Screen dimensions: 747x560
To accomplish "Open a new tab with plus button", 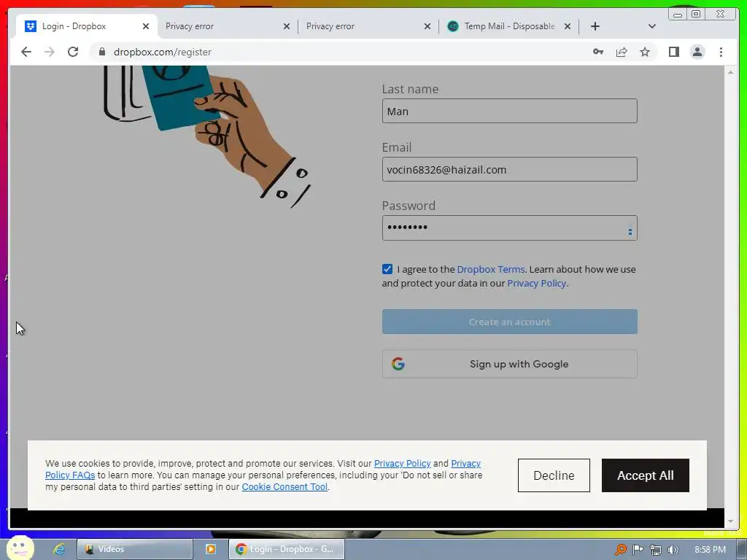I will [595, 26].
